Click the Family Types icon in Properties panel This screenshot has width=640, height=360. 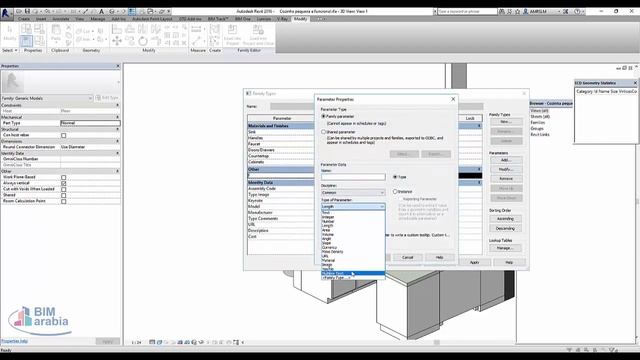(39, 40)
